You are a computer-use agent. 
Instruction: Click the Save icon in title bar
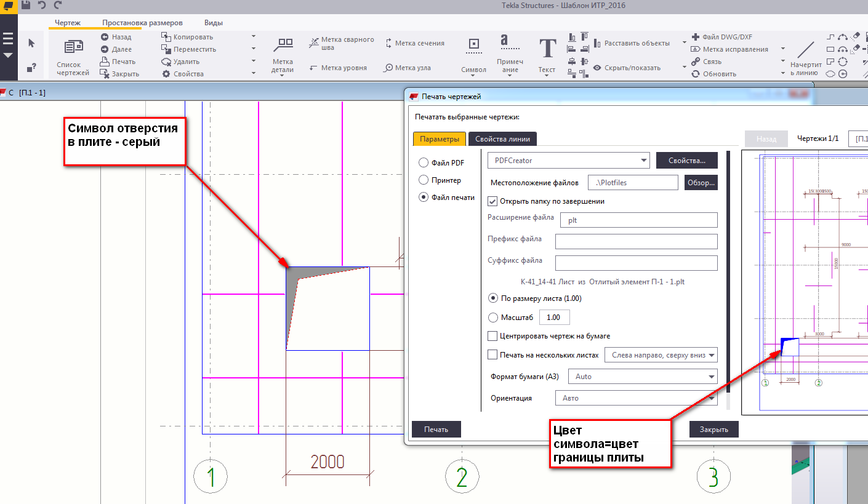point(25,5)
